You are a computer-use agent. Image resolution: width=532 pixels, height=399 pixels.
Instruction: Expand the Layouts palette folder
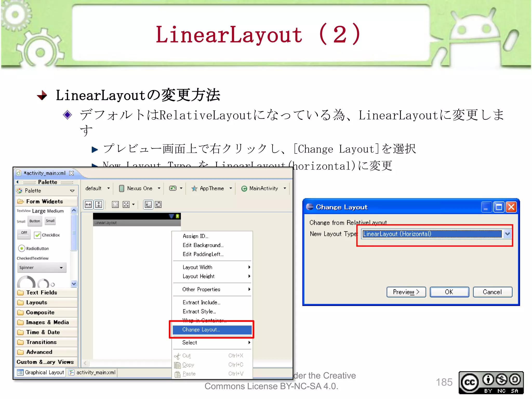pyautogui.click(x=47, y=302)
